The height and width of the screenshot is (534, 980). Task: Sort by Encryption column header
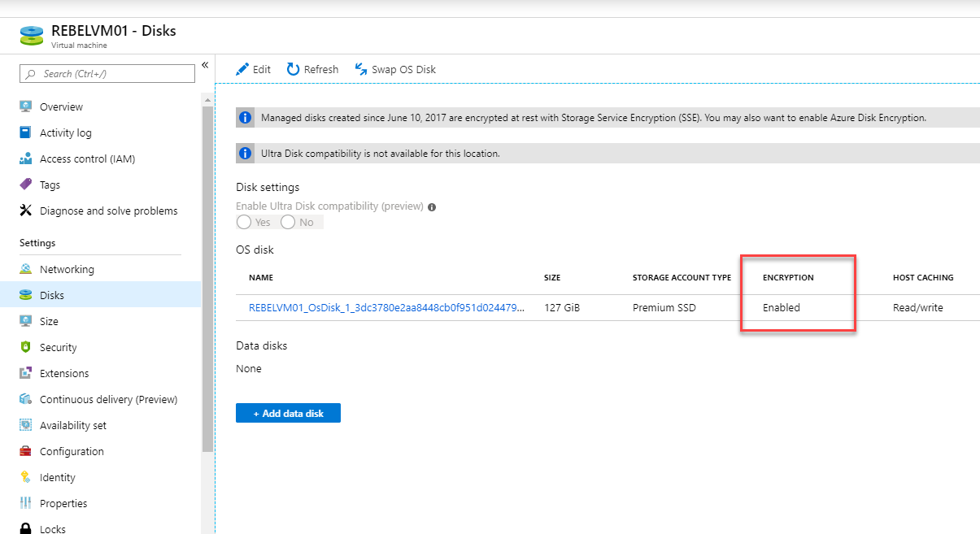[788, 278]
